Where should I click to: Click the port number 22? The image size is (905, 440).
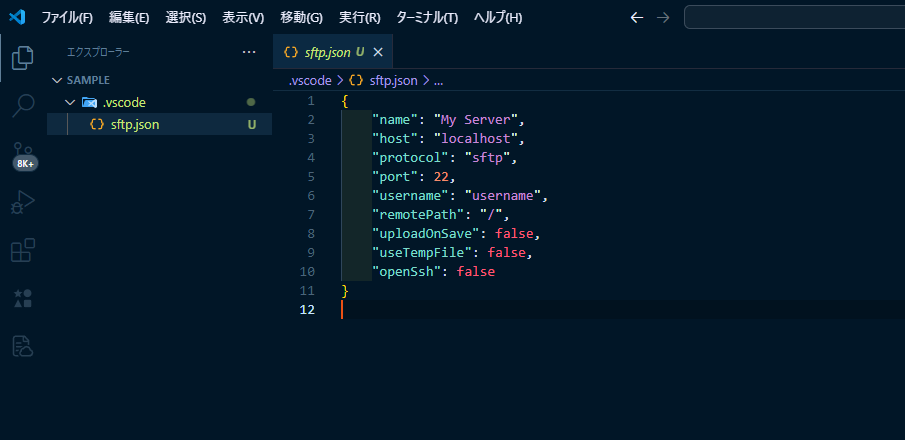(441, 177)
